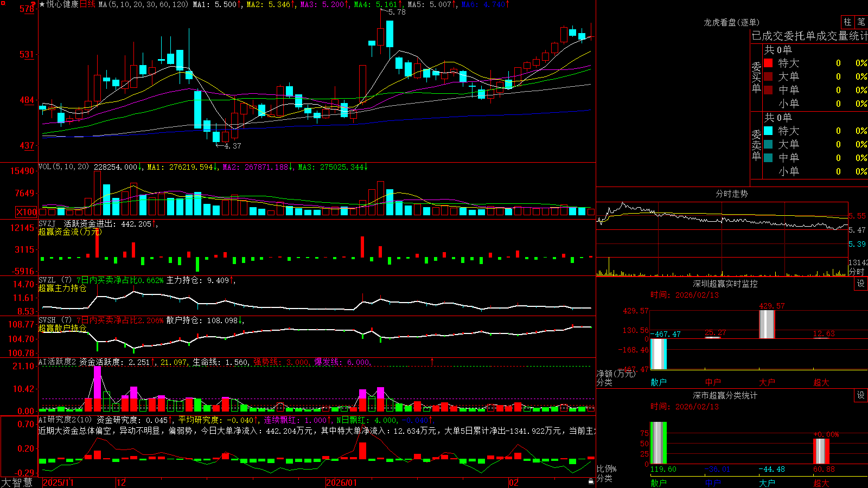Click the AI研究度2(10) indicator name
The height and width of the screenshot is (488, 868).
pyautogui.click(x=65, y=420)
